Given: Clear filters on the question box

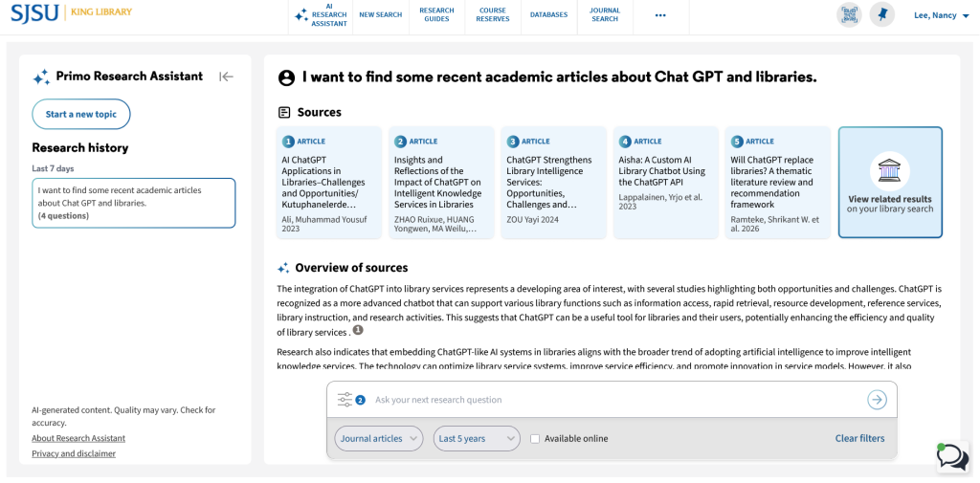Looking at the screenshot, I should click(x=860, y=439).
